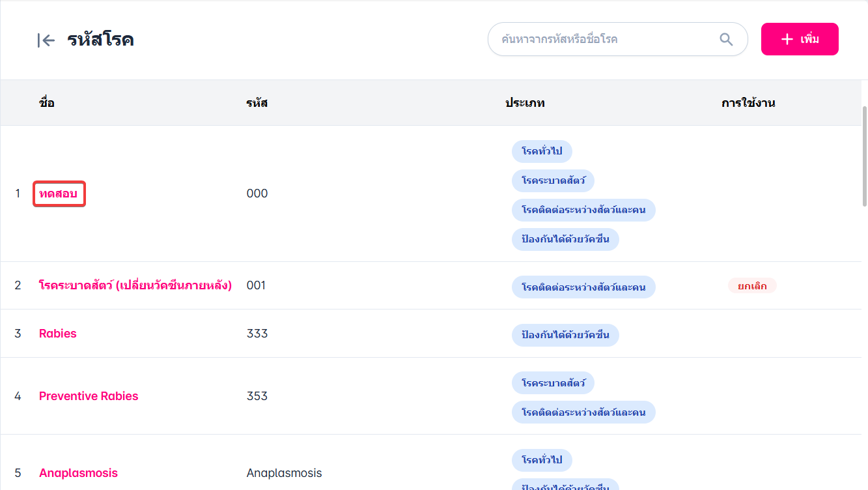
Task: Click the vertical scrollbar thumb
Action: [864, 156]
